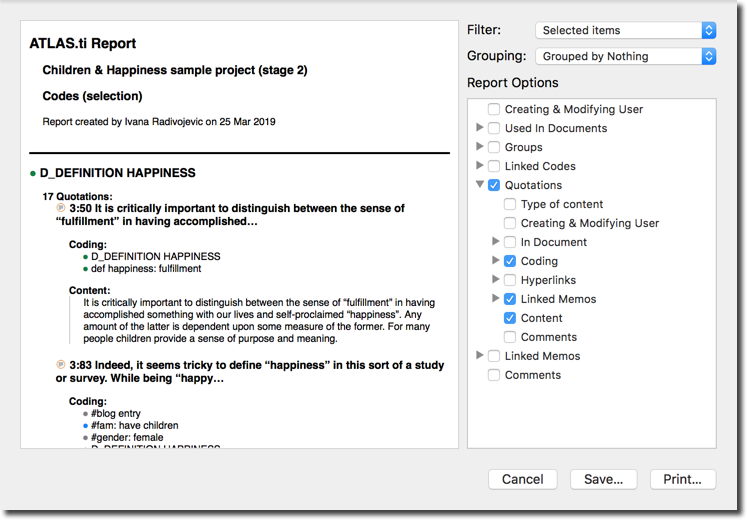Image resolution: width=747 pixels, height=520 pixels.
Task: Open the Filter dropdown showing Selected items
Action: coord(626,30)
